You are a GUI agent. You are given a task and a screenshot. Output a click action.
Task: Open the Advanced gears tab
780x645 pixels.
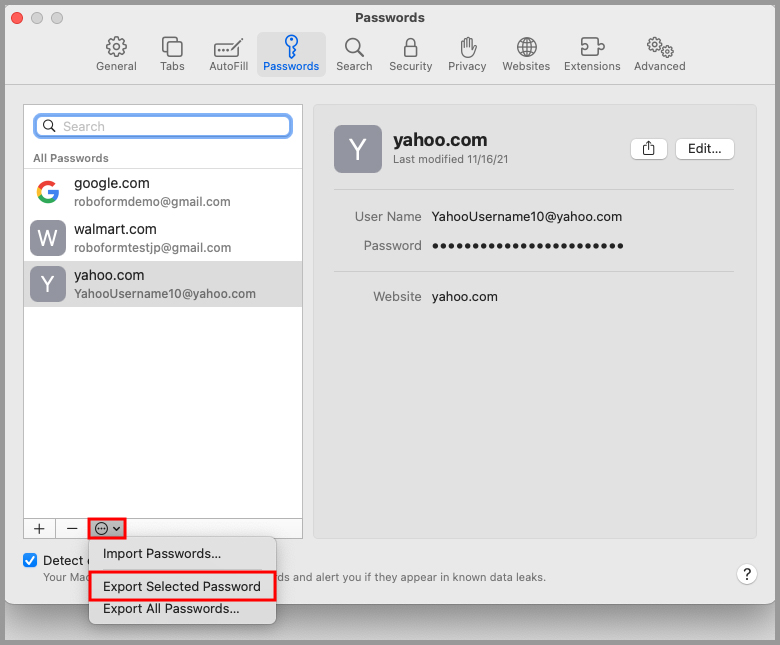pyautogui.click(x=659, y=54)
